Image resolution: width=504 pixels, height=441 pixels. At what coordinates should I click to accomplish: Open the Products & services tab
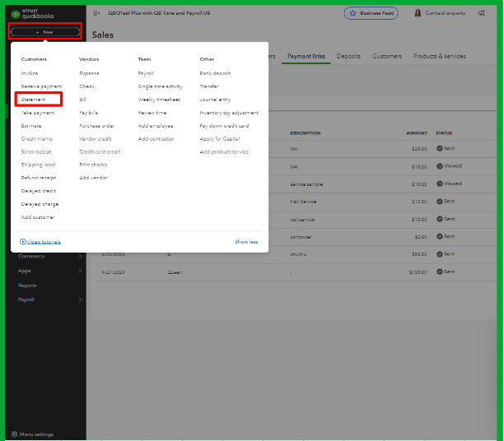pyautogui.click(x=439, y=56)
